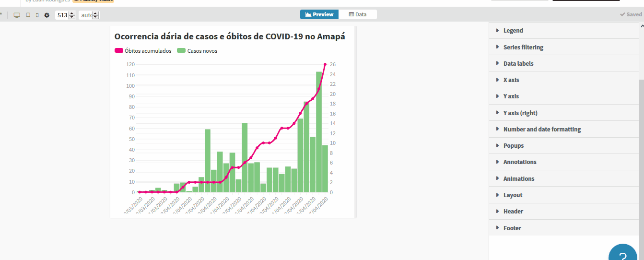Select the tablet preview icon
Viewport: 644px width, 260px height.
28,15
